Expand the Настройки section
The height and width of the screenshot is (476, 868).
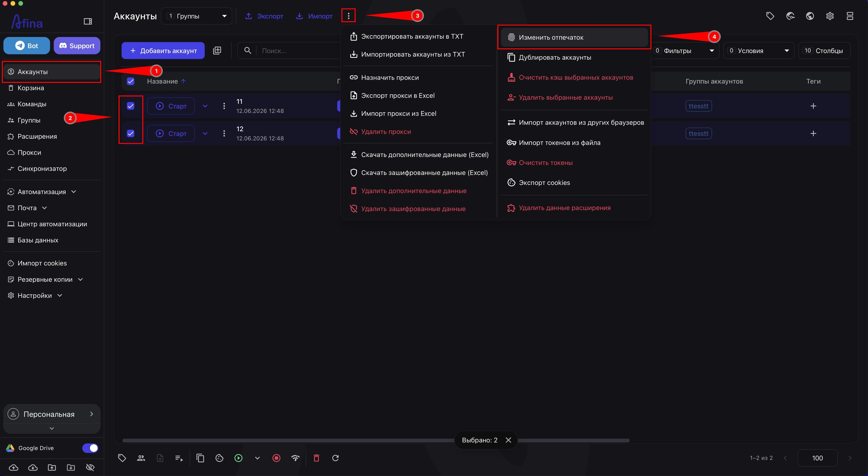(35, 295)
